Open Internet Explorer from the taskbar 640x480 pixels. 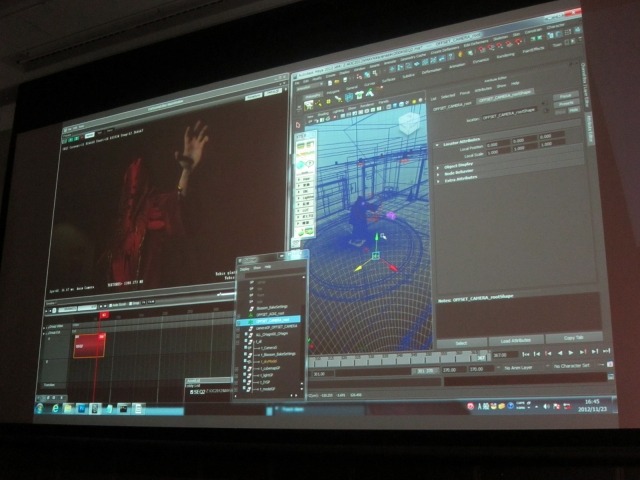56,408
